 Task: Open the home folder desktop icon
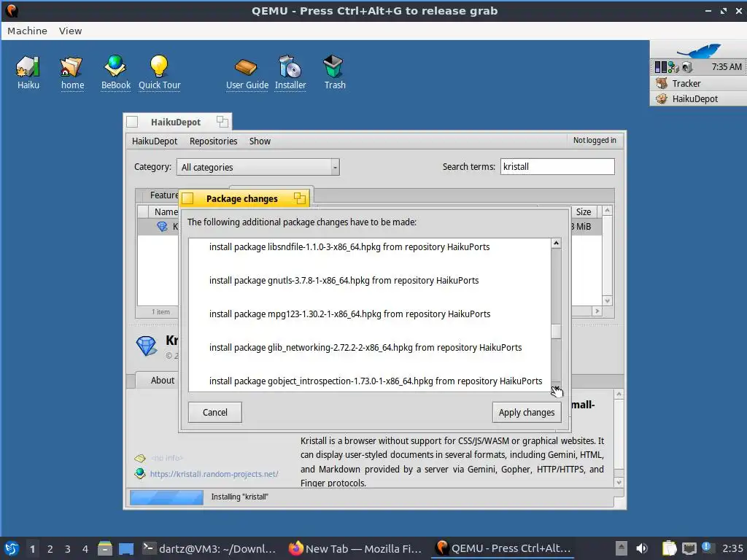tap(72, 72)
